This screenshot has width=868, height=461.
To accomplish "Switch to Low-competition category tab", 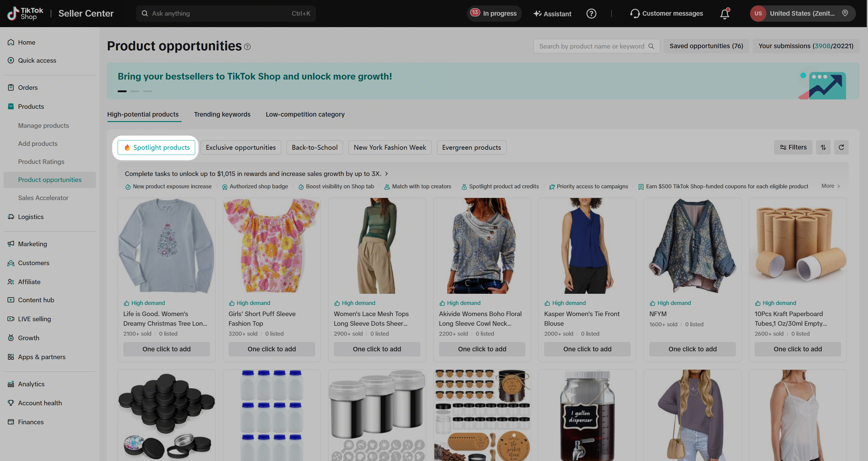I will coord(305,114).
